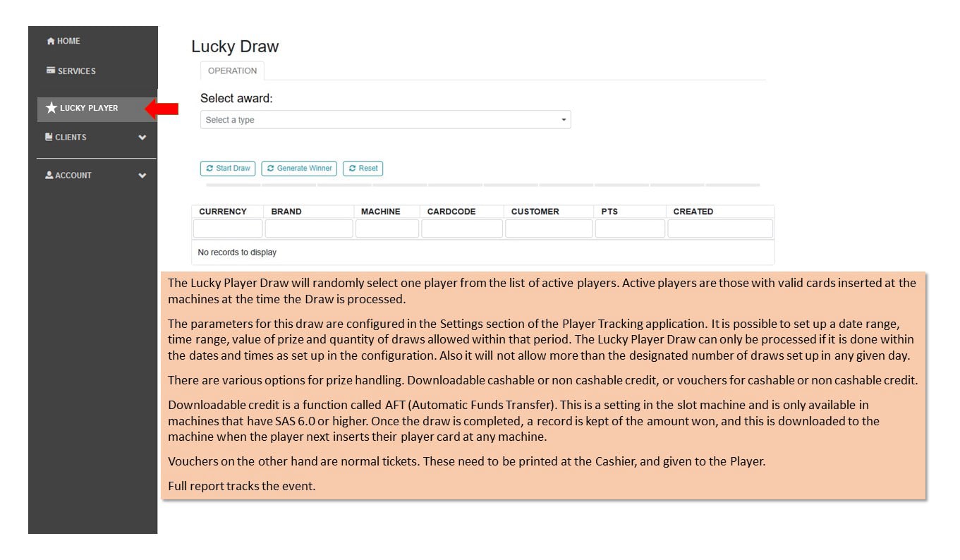This screenshot has height=560, width=960.
Task: Sort by the CREATED column header
Action: (693, 212)
